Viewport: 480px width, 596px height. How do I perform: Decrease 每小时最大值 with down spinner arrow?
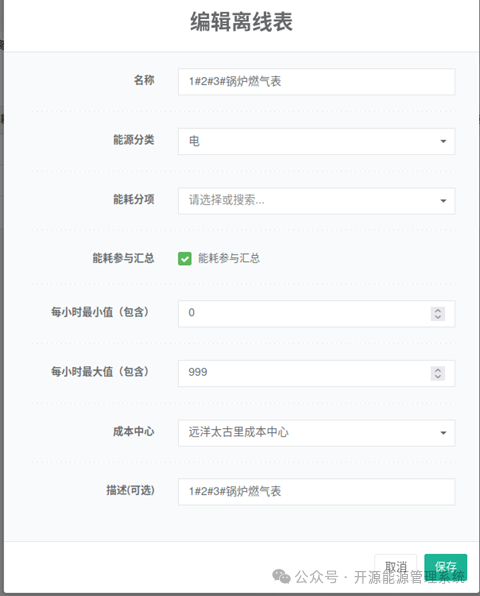438,377
